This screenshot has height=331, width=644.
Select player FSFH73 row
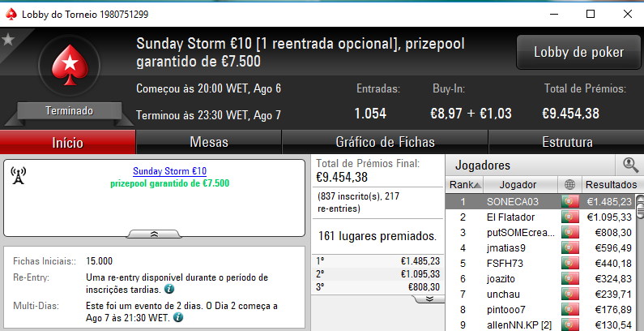(x=541, y=263)
